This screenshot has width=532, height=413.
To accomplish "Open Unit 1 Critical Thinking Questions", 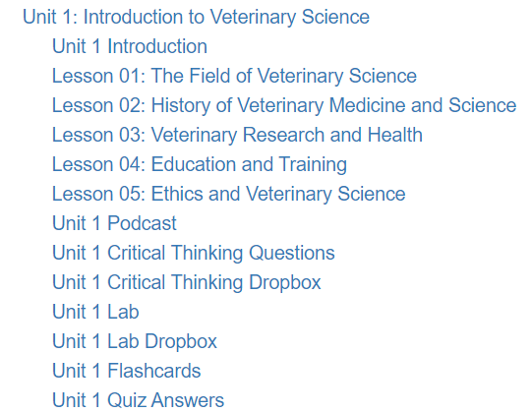I will coord(194,253).
